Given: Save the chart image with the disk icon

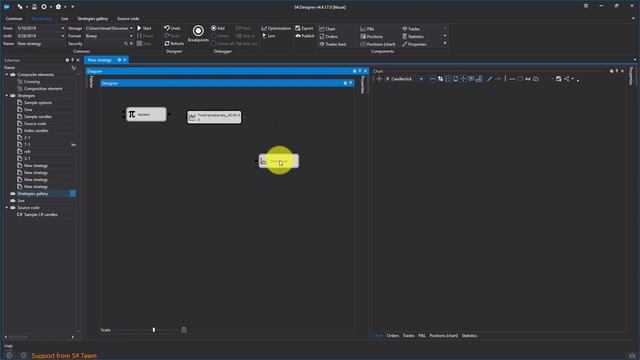Looking at the screenshot, I should point(558,79).
